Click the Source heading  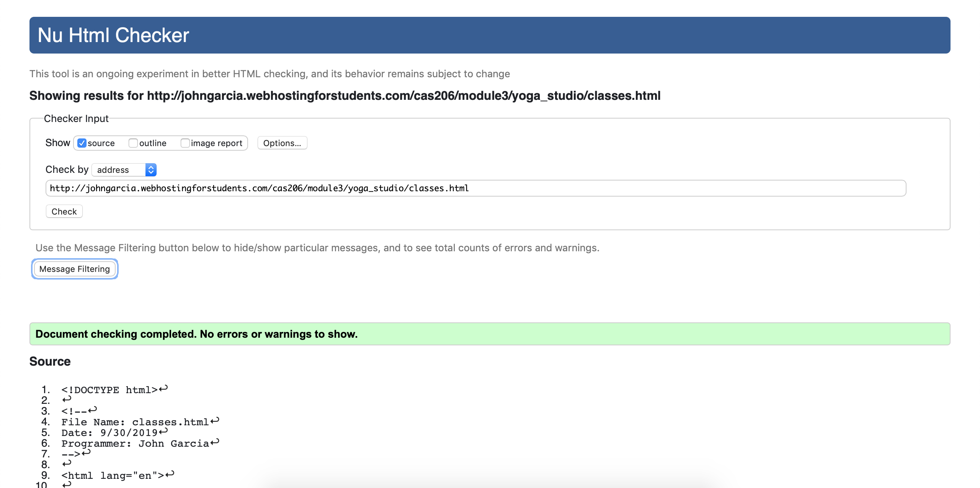[x=50, y=361]
